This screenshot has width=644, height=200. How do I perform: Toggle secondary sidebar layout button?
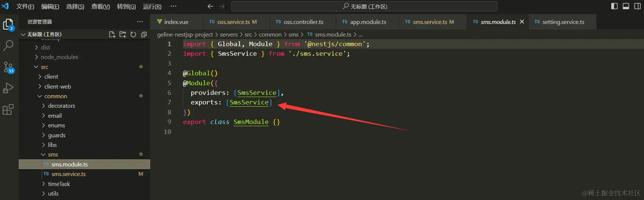pyautogui.click(x=637, y=6)
